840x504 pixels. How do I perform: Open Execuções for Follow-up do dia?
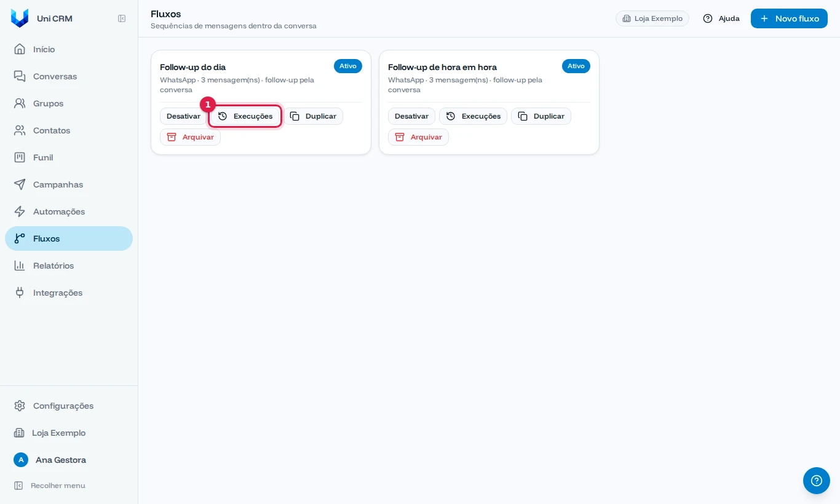tap(245, 116)
